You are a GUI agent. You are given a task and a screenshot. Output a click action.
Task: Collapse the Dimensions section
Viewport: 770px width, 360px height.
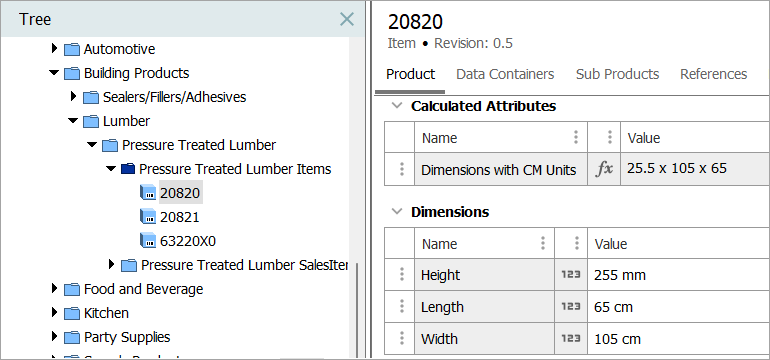(397, 212)
